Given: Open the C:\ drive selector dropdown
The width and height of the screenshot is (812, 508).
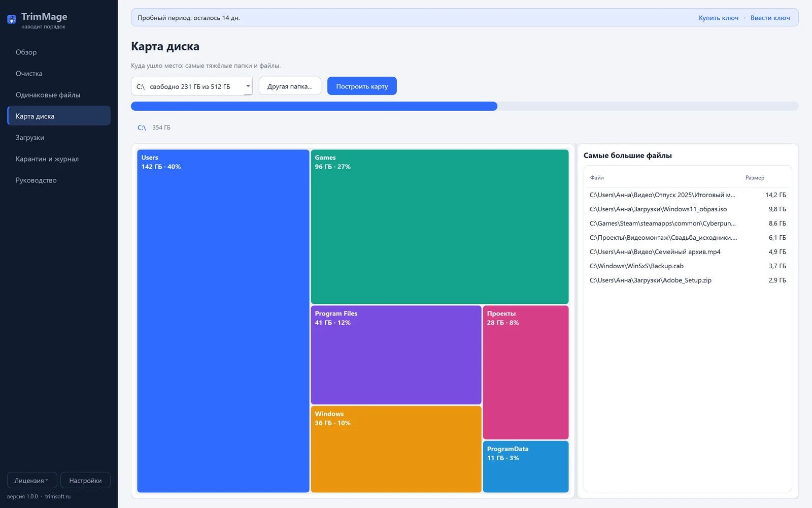Looking at the screenshot, I should (x=191, y=86).
